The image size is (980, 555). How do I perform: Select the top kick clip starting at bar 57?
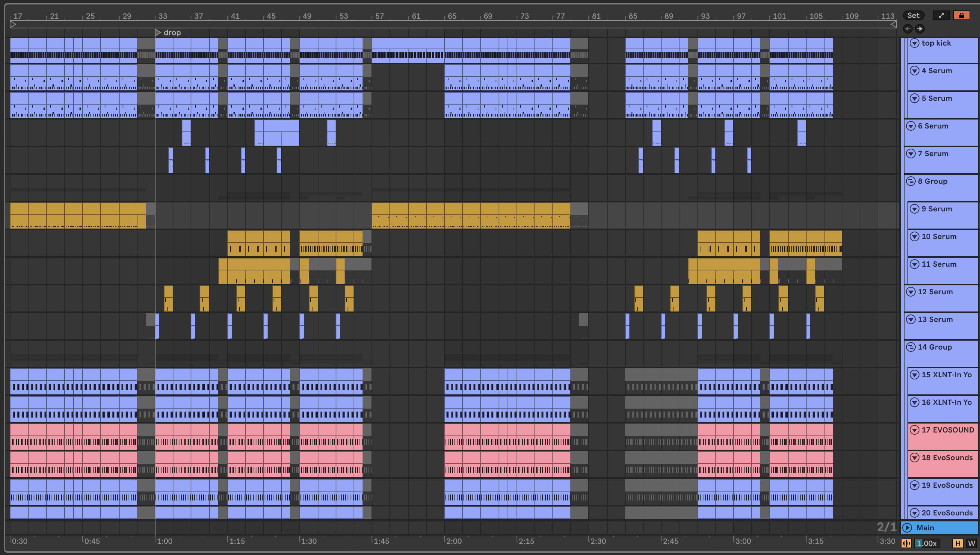coord(408,50)
